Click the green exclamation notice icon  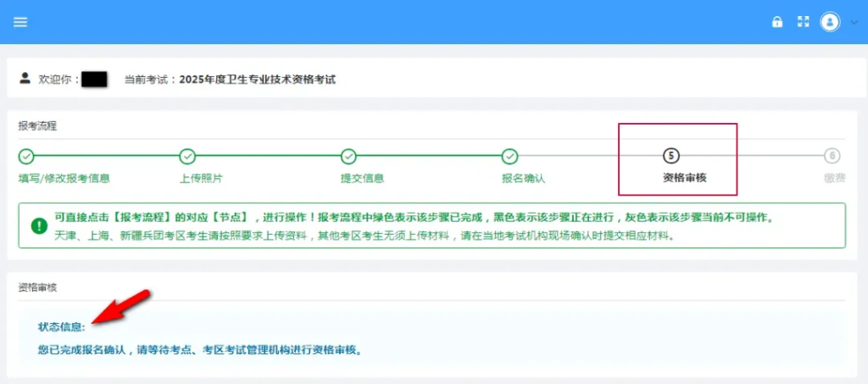(x=39, y=225)
